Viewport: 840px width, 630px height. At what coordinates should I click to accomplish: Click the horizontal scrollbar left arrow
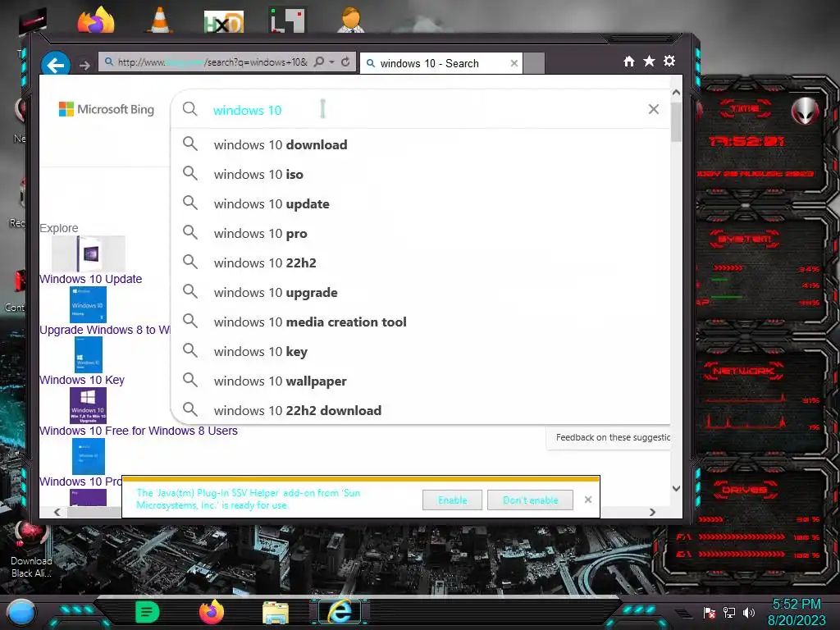point(57,512)
